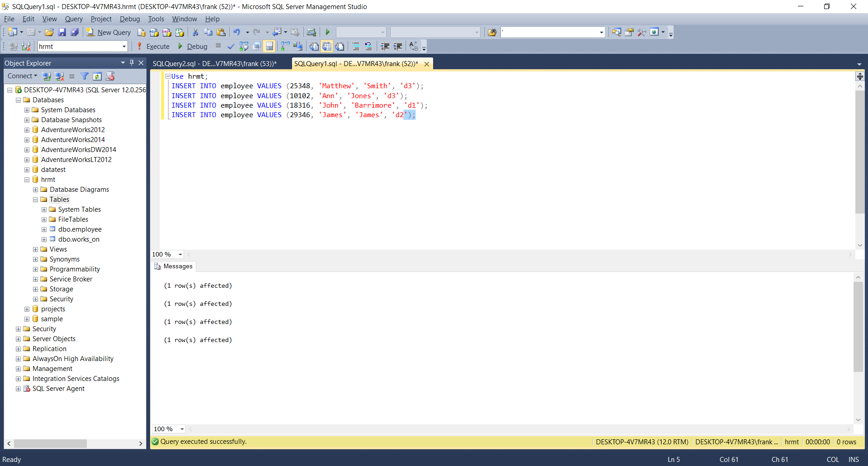Image resolution: width=868 pixels, height=466 pixels.
Task: Open SQL Server Management Studio save file icon
Action: click(x=62, y=32)
